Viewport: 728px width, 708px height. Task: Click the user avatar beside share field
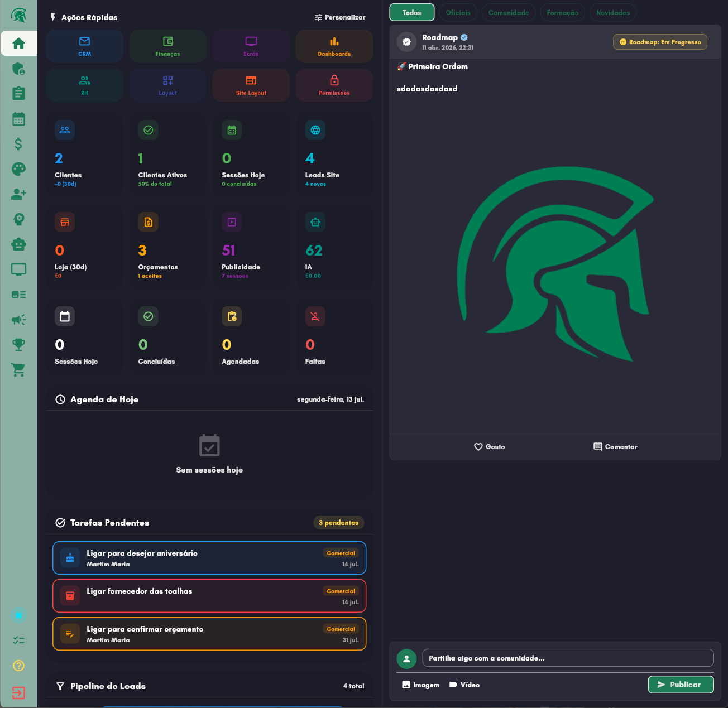tap(406, 658)
